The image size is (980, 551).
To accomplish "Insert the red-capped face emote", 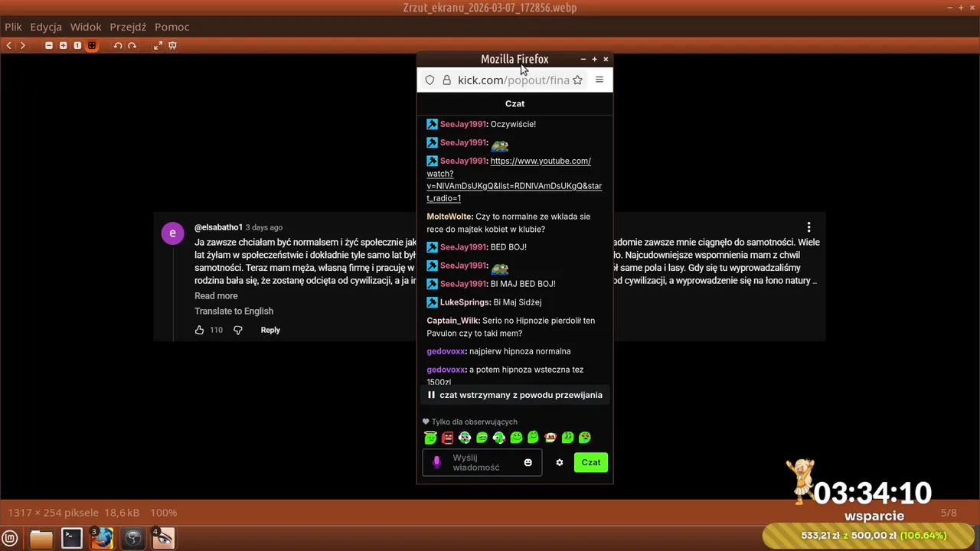I will (550, 438).
